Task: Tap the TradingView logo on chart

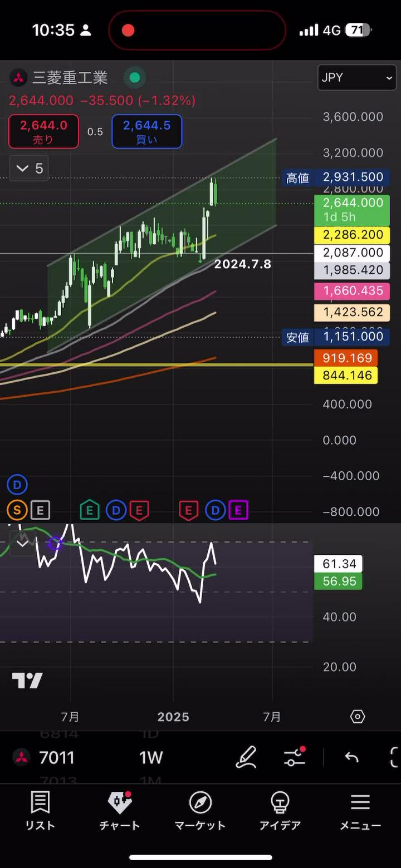Action: point(27,680)
